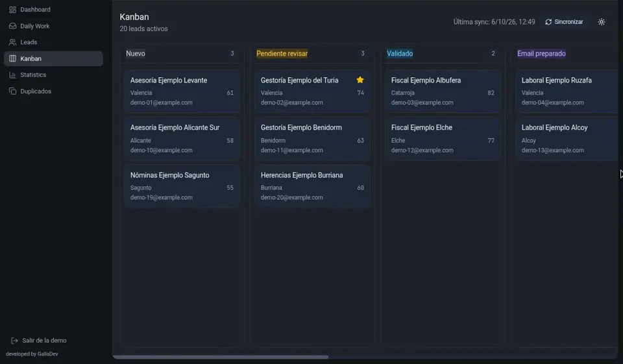Click the Sincronizar refresh arrows icon
The width and height of the screenshot is (623, 364).
click(548, 22)
